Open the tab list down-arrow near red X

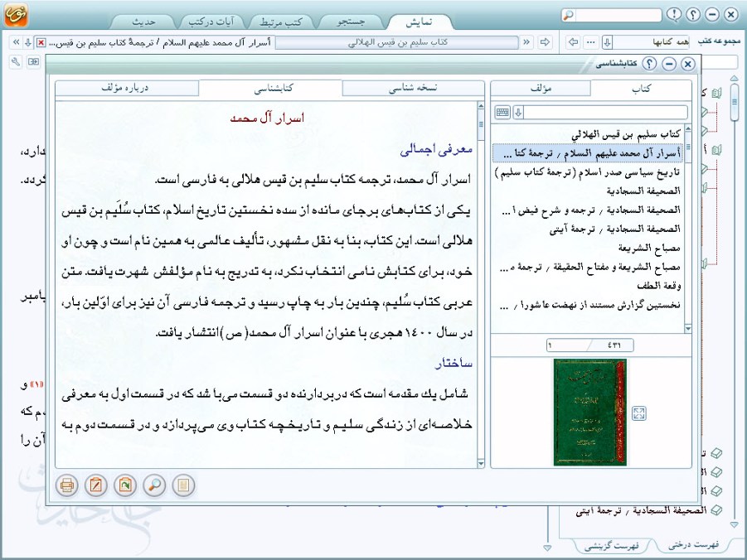tap(28, 42)
